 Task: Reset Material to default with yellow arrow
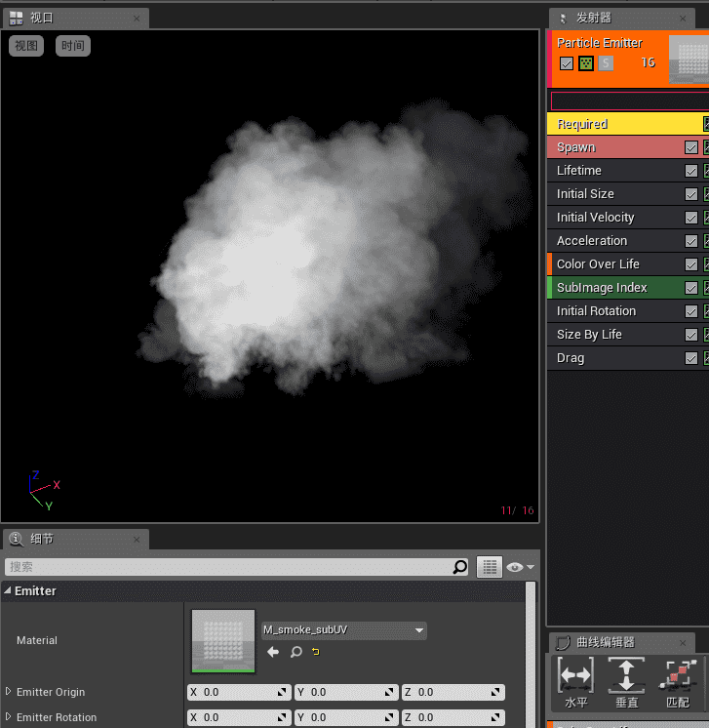click(x=315, y=652)
